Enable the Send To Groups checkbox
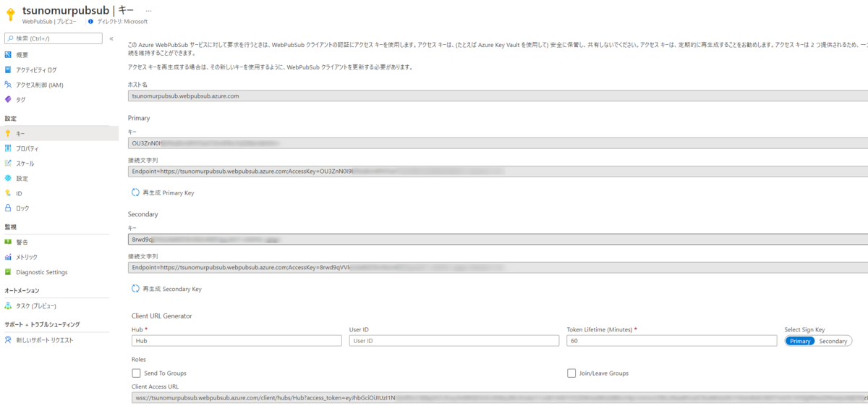 pyautogui.click(x=136, y=373)
